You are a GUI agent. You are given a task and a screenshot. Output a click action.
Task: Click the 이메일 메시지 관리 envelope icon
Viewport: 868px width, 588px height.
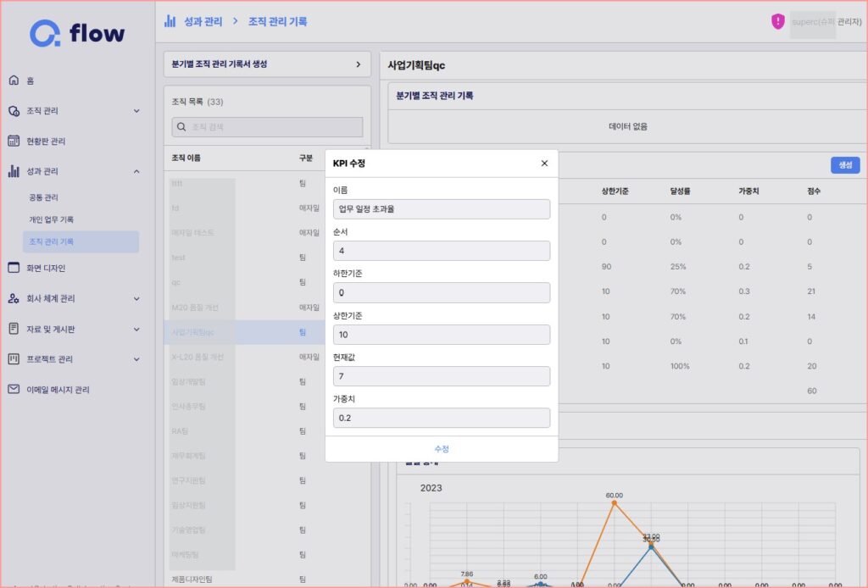[x=14, y=390]
